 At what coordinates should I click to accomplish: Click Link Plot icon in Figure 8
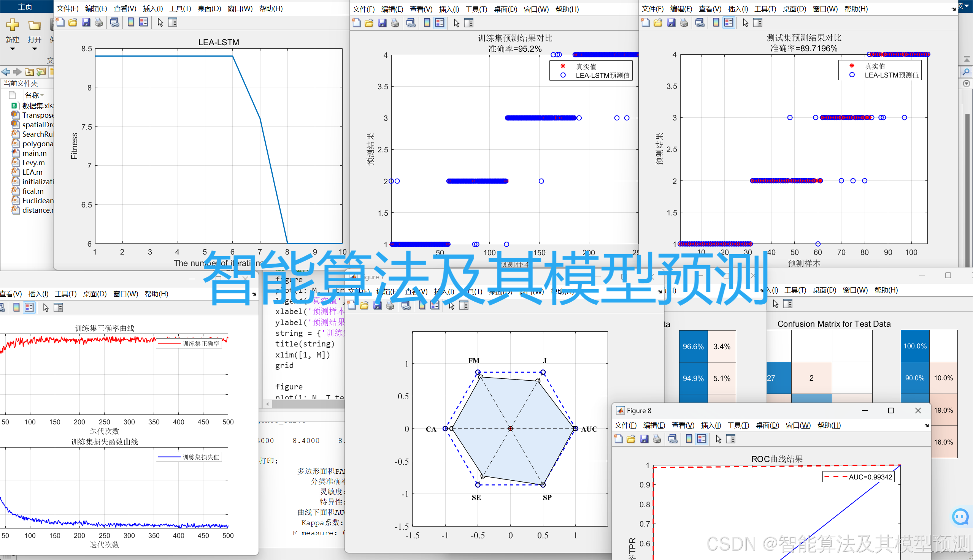point(673,439)
